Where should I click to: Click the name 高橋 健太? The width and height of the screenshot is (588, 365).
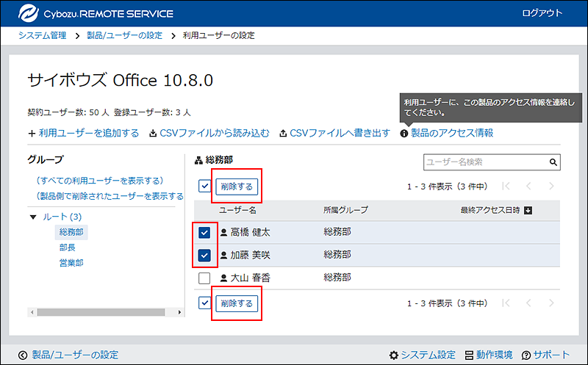click(250, 232)
